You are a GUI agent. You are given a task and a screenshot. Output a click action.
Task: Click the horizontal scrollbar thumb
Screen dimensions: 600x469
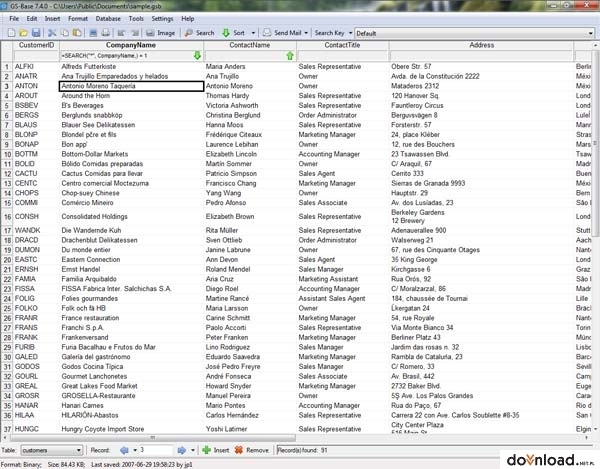point(153,437)
